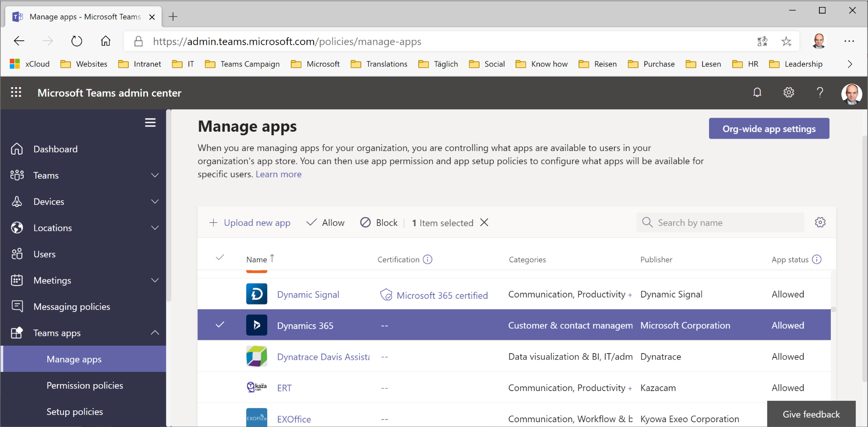Click the browser refresh icon
868x427 pixels.
coord(77,41)
